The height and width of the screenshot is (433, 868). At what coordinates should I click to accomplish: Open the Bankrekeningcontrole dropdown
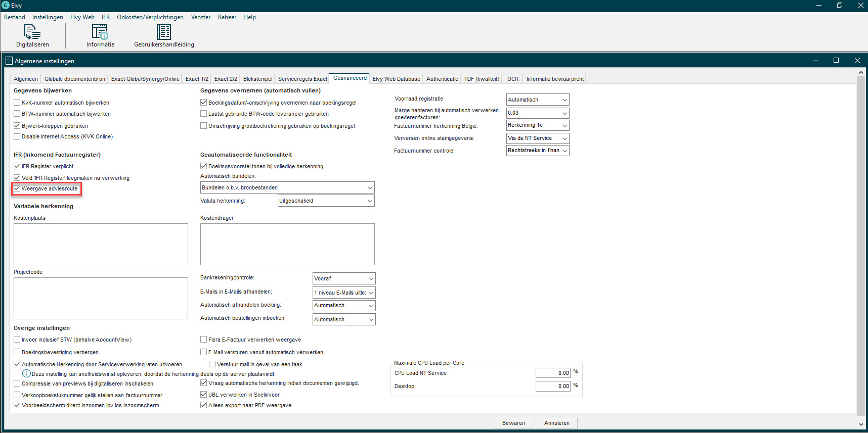pyautogui.click(x=344, y=278)
